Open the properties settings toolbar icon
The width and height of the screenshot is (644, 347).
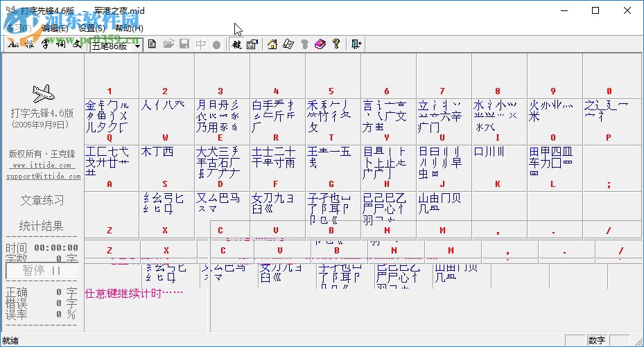tap(252, 44)
